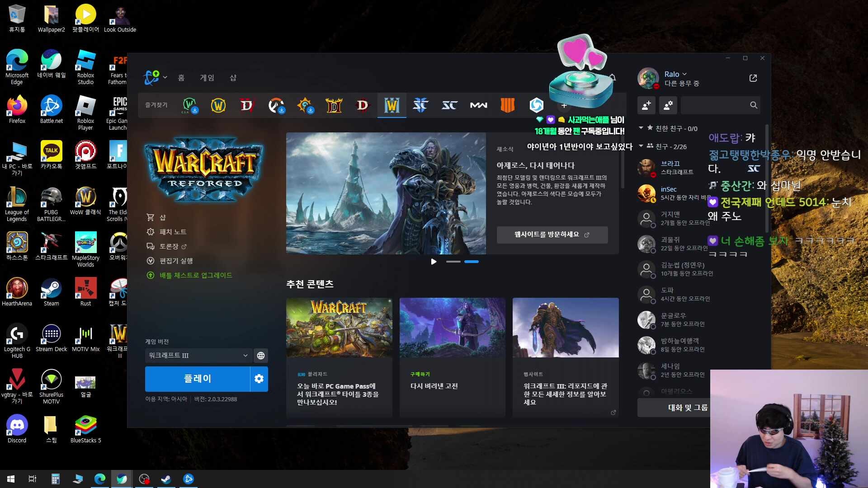
Task: Open the Discord desktop shortcut
Action: (x=17, y=429)
